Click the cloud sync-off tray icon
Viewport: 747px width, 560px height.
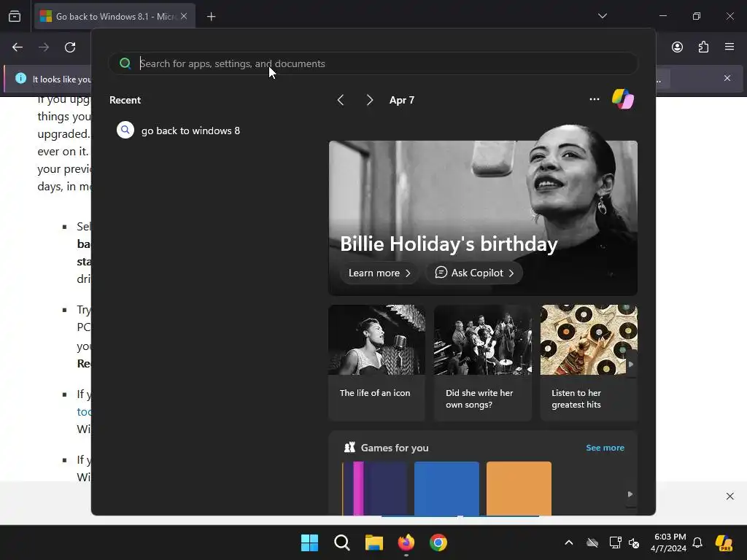point(592,542)
